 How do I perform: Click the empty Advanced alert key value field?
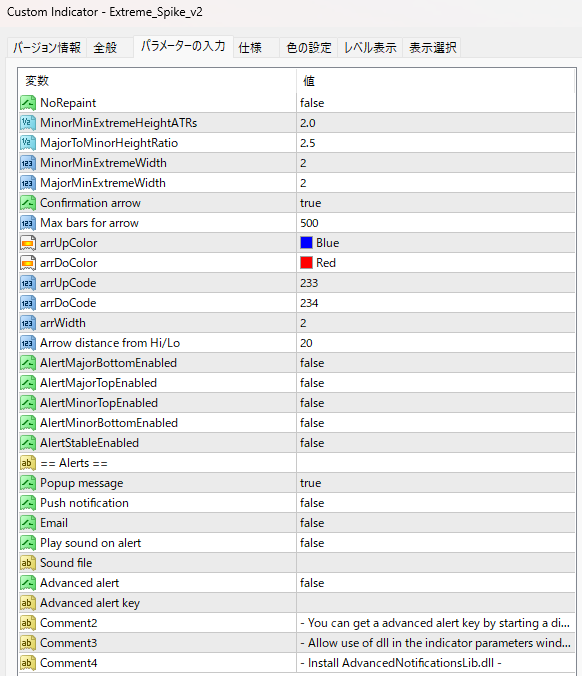tap(435, 603)
